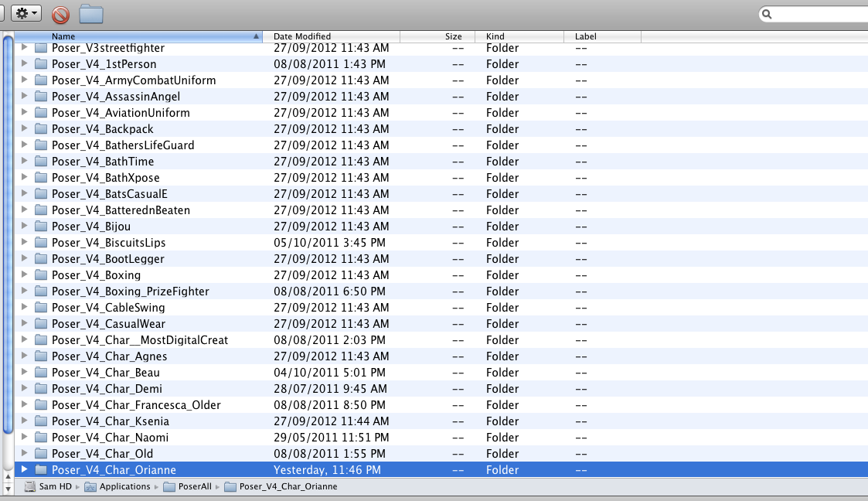Click folder icon of Poser_V4_BathXpose

coord(40,177)
